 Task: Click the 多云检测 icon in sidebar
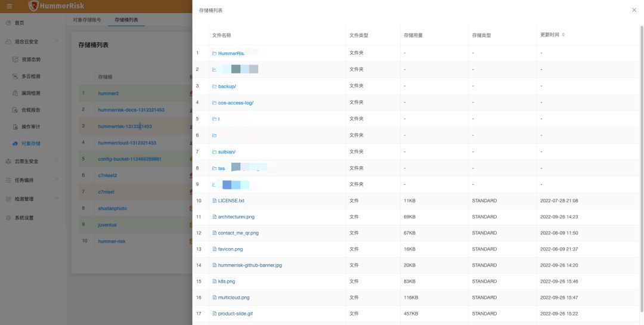pyautogui.click(x=15, y=76)
